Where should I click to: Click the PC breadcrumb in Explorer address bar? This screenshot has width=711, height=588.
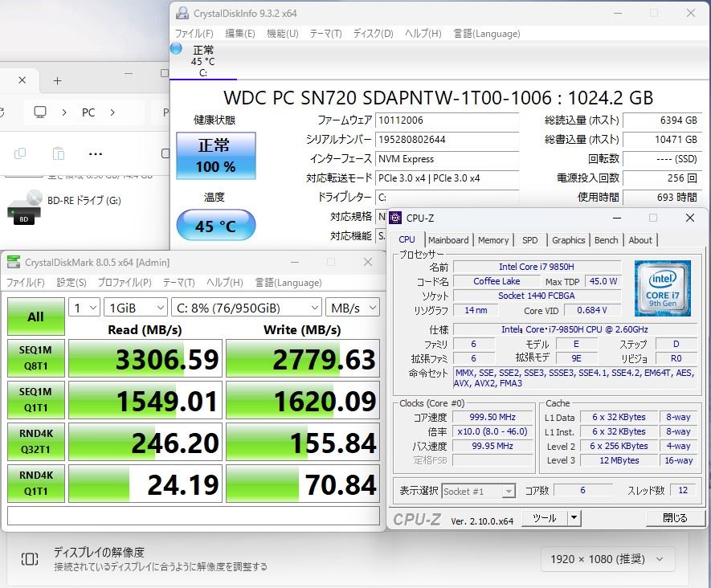coord(88,112)
